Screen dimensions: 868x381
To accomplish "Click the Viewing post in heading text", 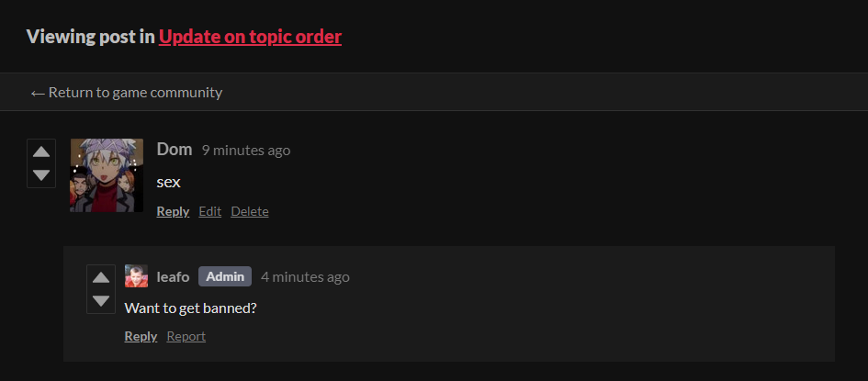I will point(91,37).
